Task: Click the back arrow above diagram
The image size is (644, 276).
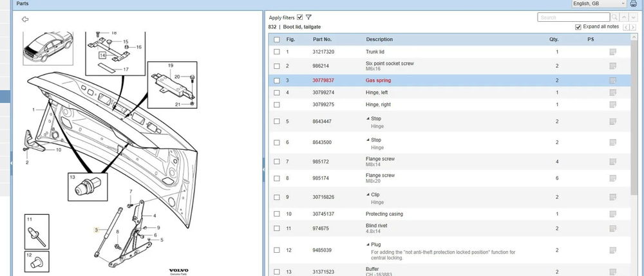Action: coord(25,19)
